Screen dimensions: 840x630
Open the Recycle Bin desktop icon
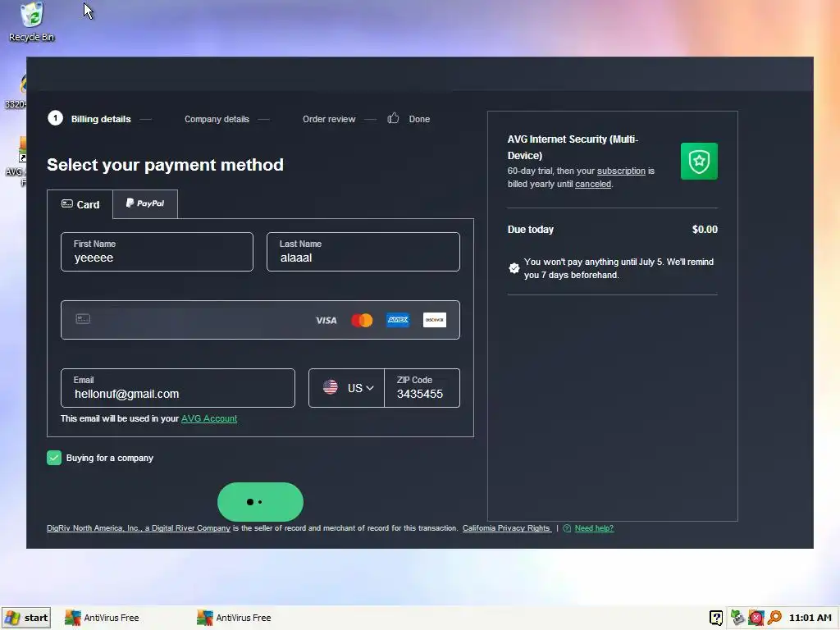click(32, 22)
